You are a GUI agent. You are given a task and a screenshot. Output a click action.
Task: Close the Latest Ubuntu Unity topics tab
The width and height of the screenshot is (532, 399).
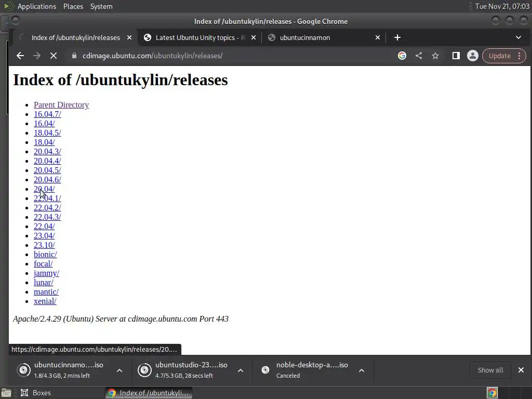pyautogui.click(x=253, y=37)
